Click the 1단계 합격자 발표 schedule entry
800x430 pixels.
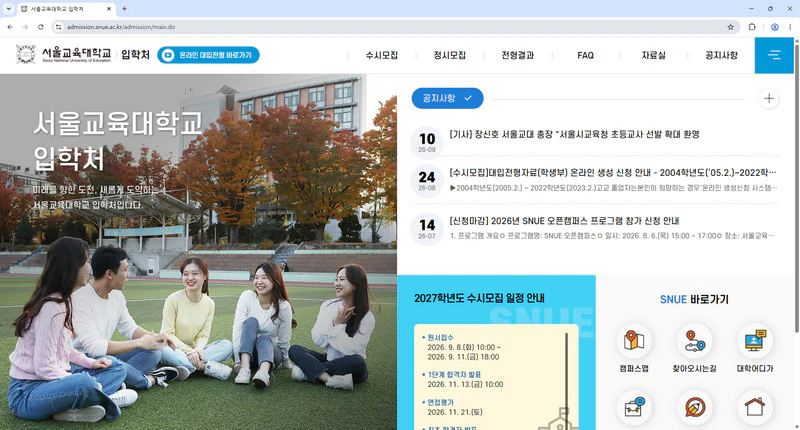pyautogui.click(x=462, y=380)
